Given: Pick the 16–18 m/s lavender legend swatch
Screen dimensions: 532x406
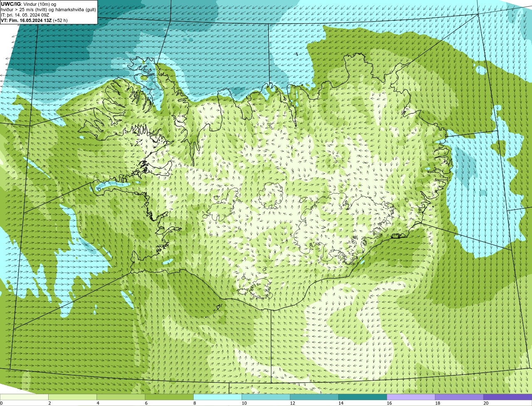Looking at the screenshot, I should pyautogui.click(x=411, y=397).
